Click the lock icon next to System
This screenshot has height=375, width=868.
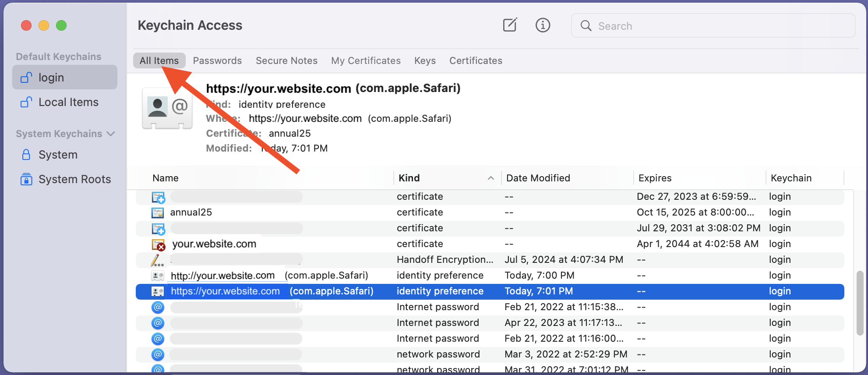tap(26, 155)
